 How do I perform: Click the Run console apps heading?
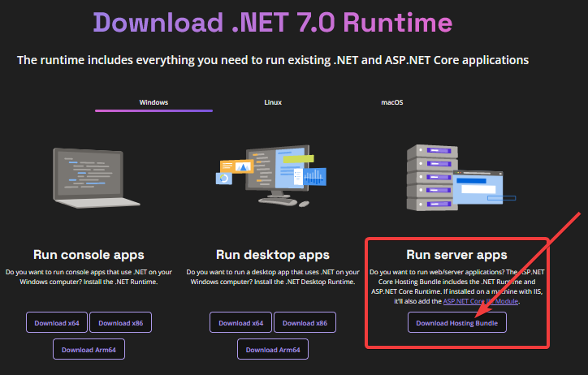(89, 255)
